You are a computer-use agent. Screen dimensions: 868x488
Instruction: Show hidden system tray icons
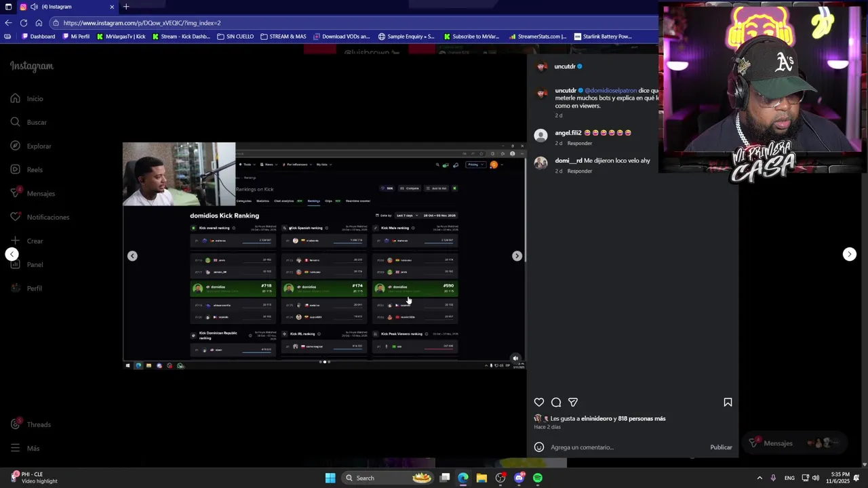tap(759, 478)
